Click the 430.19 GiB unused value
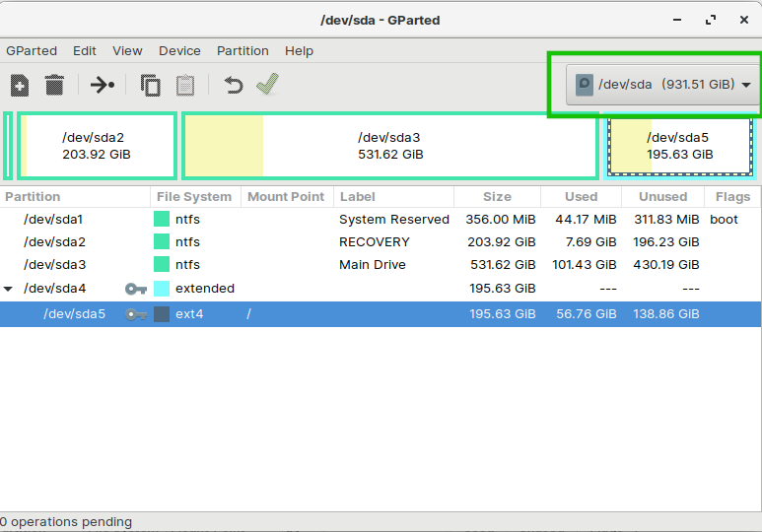 pos(666,264)
